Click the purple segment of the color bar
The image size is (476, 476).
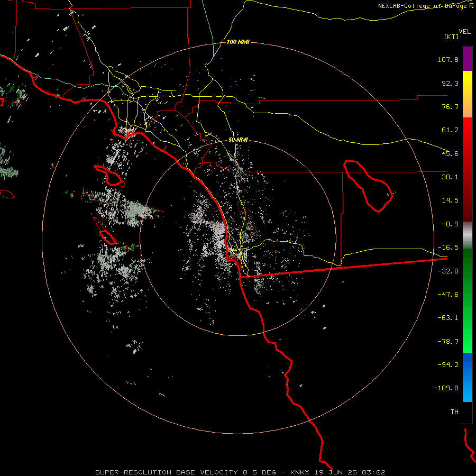point(467,59)
